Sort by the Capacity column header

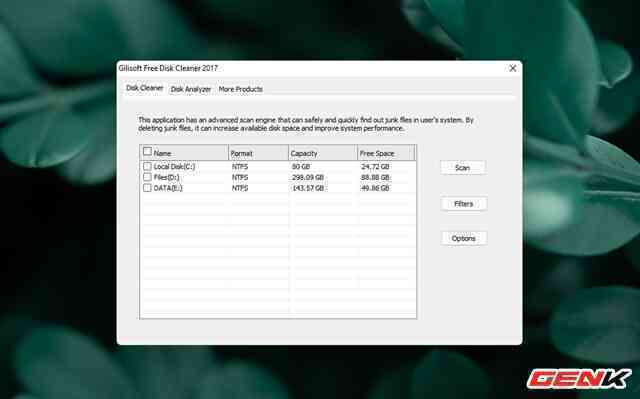coord(323,153)
